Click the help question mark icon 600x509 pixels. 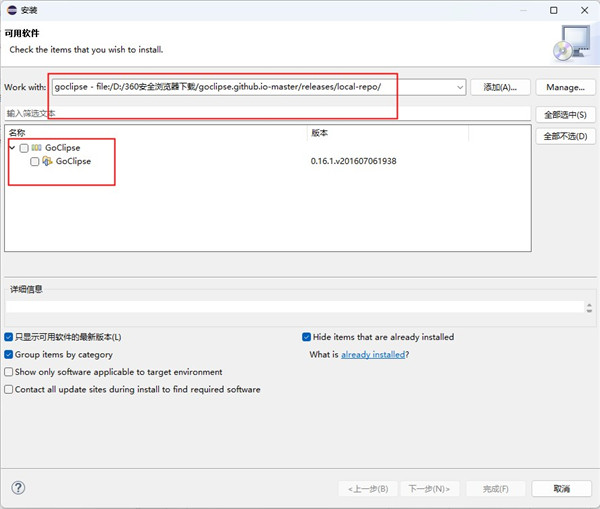pos(18,488)
